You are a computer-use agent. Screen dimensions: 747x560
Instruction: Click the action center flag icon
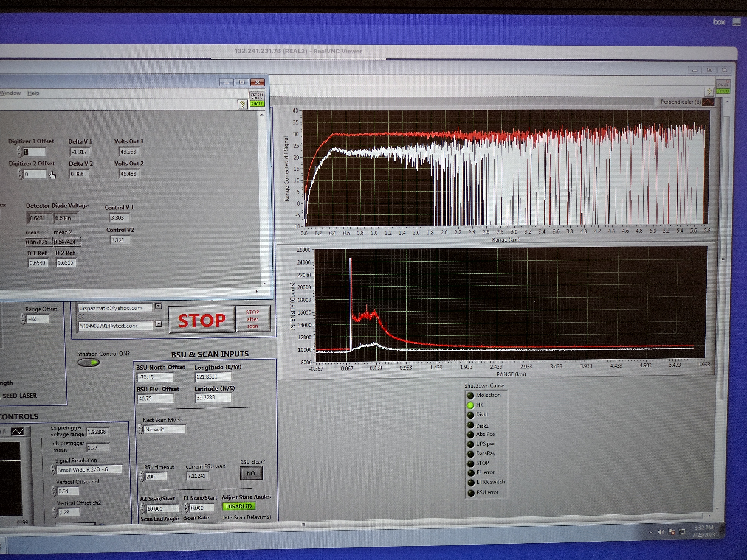pos(672,532)
